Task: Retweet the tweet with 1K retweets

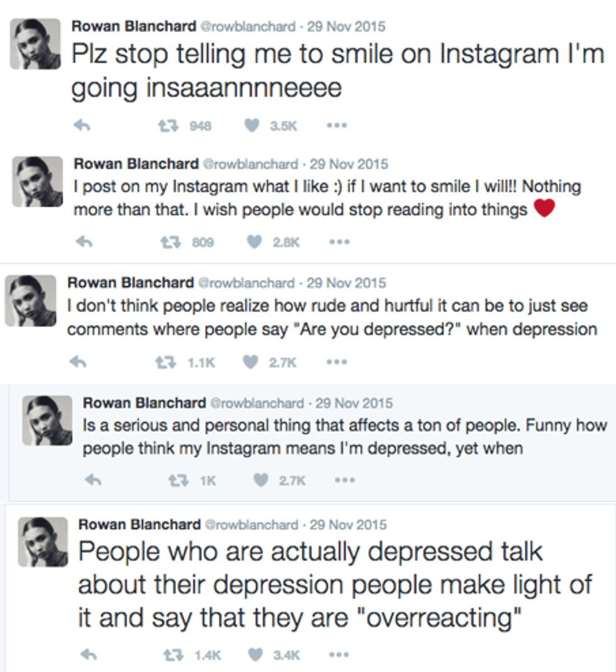Action: point(179,480)
